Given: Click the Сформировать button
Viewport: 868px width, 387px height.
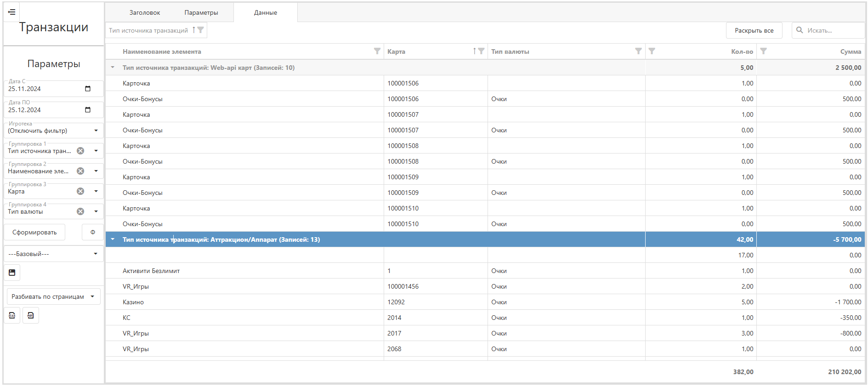Looking at the screenshot, I should pyautogui.click(x=34, y=232).
